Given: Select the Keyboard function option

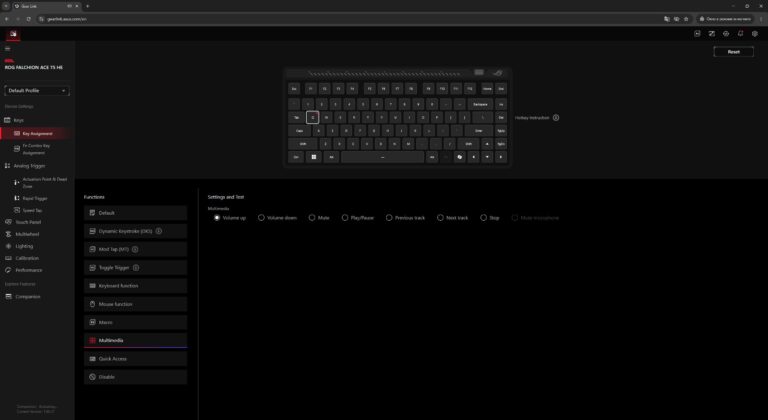Looking at the screenshot, I should point(135,286).
